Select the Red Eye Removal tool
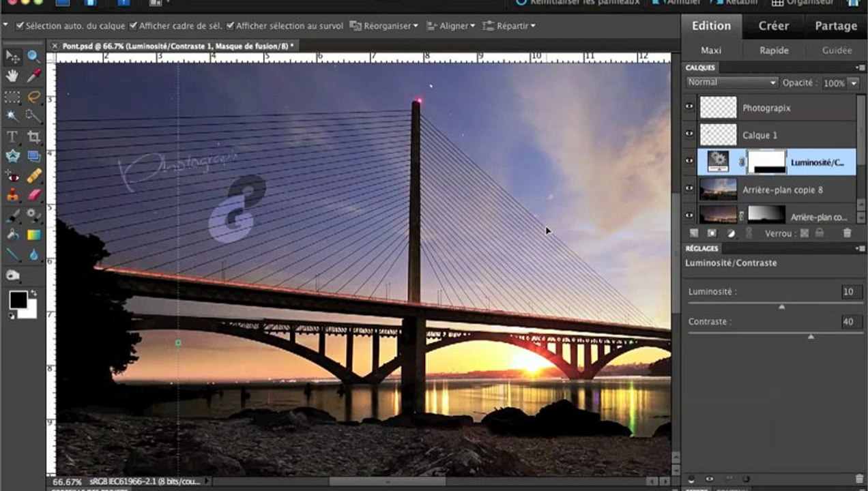Image resolution: width=868 pixels, height=491 pixels. pos(12,176)
